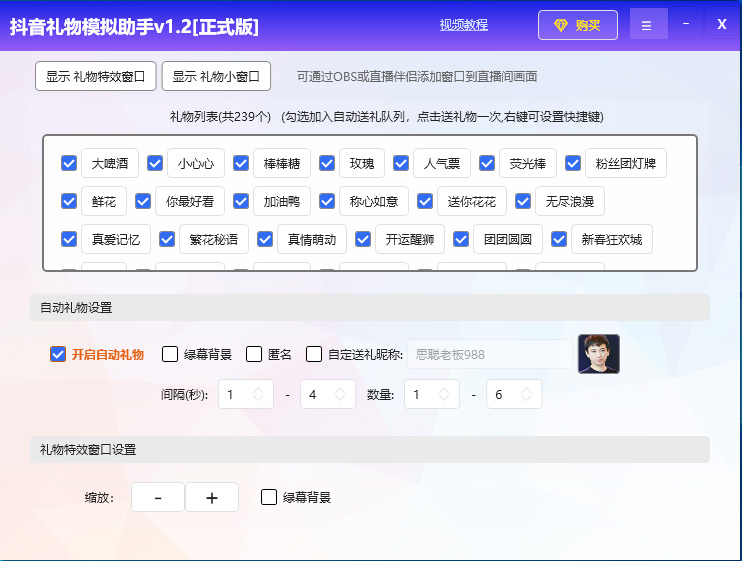The width and height of the screenshot is (742, 561).
Task: Send the 荧光棒 gift
Action: click(528, 163)
